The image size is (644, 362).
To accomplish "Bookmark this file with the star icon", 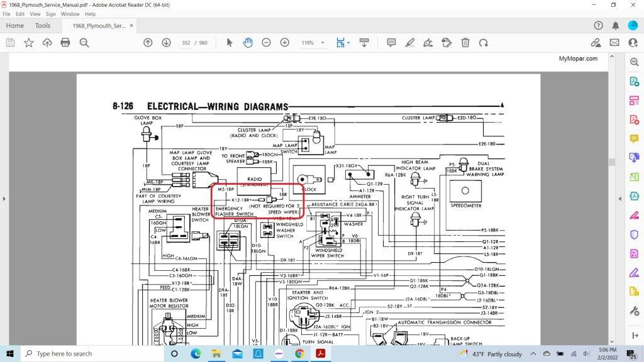I will click(29, 43).
